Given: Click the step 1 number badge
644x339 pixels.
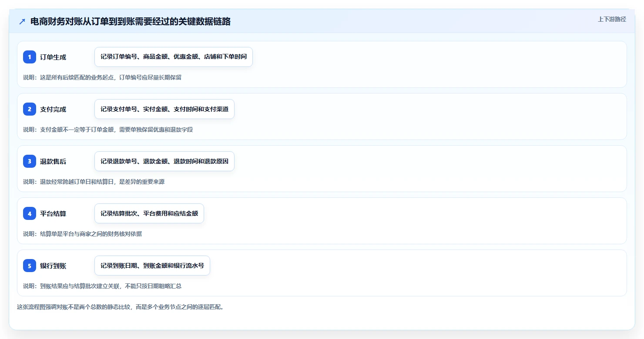Looking at the screenshot, I should click(30, 57).
